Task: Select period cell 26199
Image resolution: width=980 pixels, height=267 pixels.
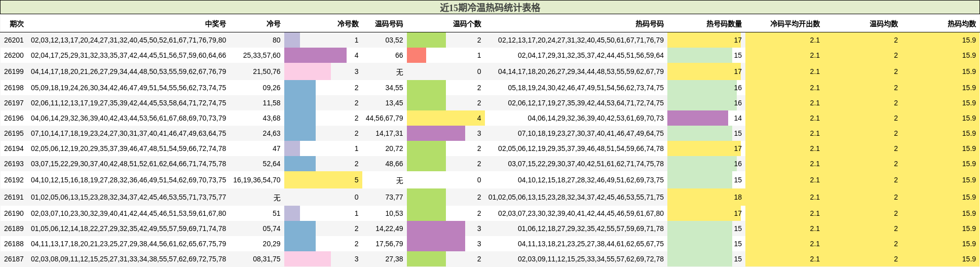Action: (x=14, y=71)
